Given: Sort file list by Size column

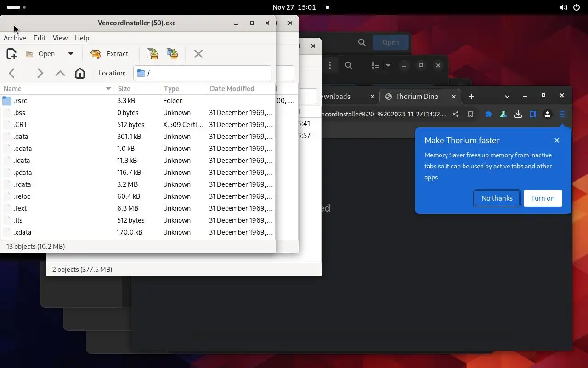Looking at the screenshot, I should (x=138, y=89).
